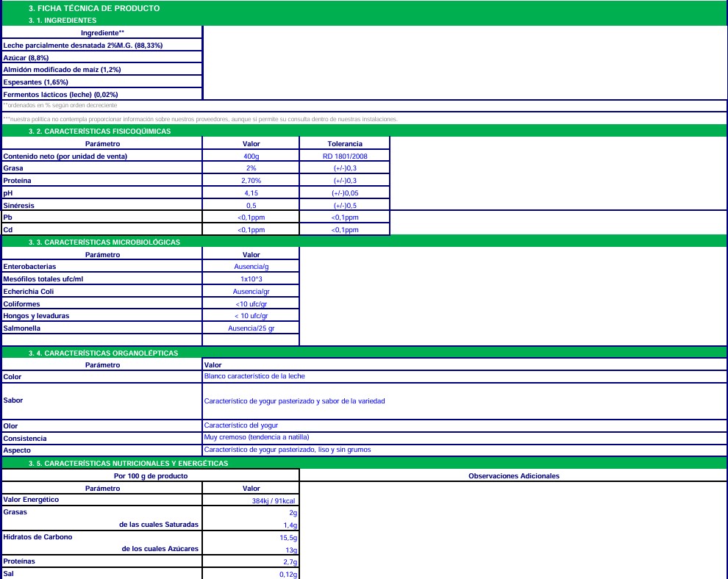The image size is (728, 579).
Task: Select the 400g net content value cell
Action: tap(251, 157)
